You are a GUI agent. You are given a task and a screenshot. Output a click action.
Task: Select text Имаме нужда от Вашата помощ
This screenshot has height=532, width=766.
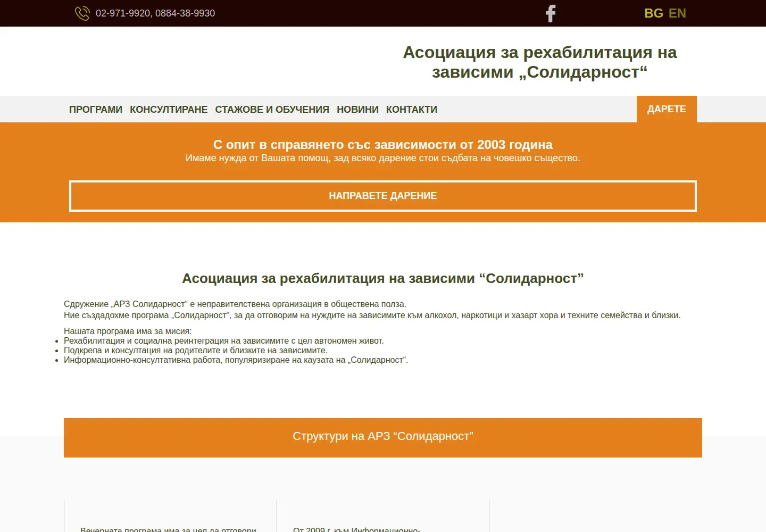point(383,158)
